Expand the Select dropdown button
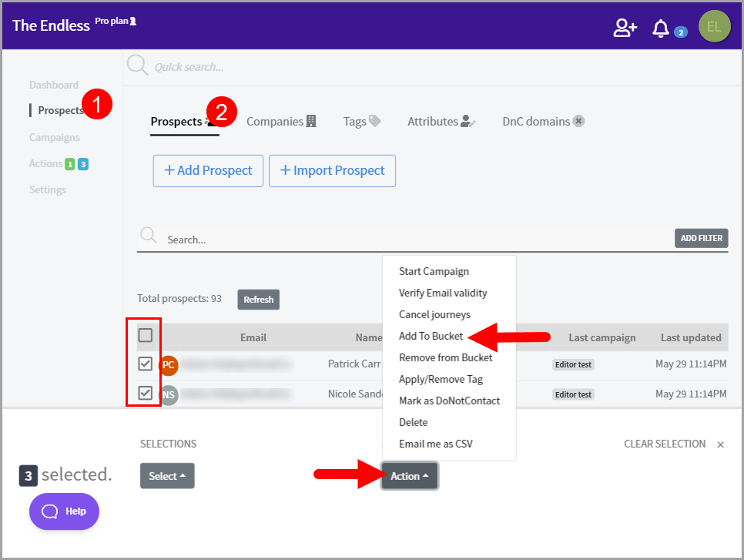The image size is (744, 560). (x=167, y=476)
